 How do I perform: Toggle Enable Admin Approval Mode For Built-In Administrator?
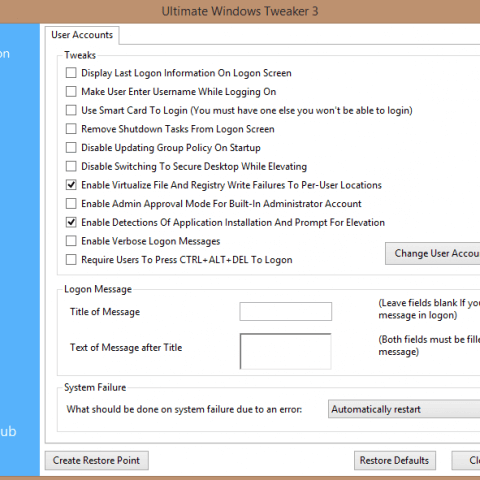(x=71, y=203)
